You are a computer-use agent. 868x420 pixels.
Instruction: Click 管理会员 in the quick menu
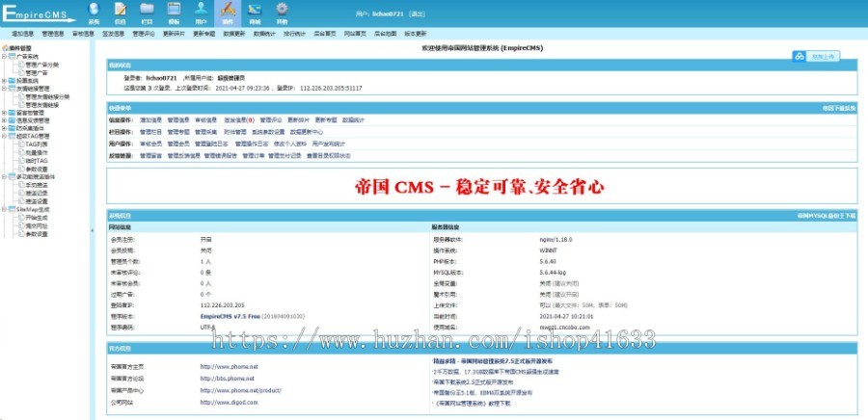178,144
